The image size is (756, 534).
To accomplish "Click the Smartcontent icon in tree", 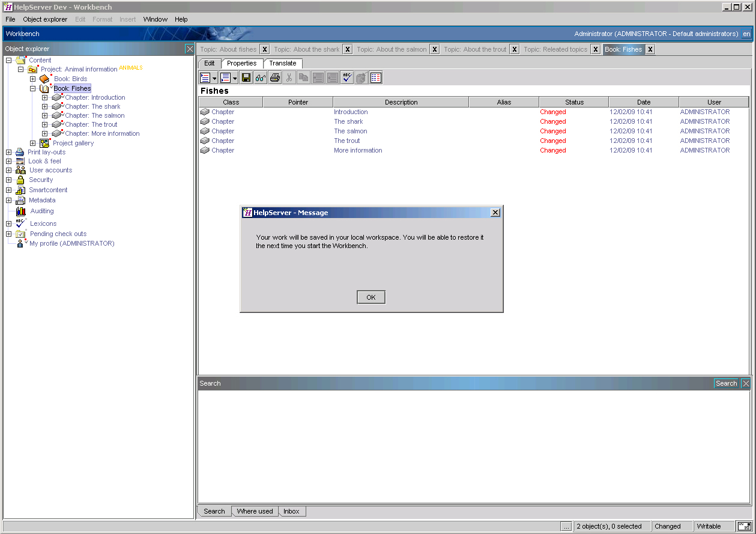I will pos(20,190).
